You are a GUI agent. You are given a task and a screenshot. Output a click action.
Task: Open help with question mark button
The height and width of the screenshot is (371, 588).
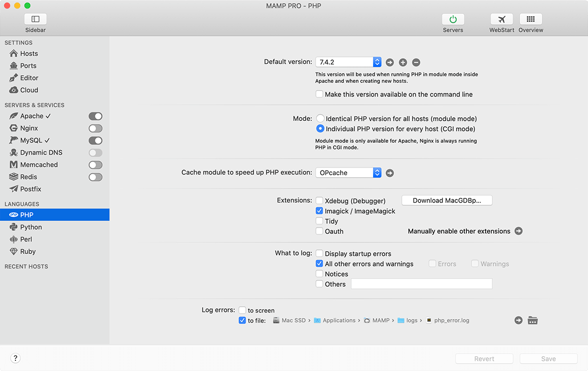(15, 358)
